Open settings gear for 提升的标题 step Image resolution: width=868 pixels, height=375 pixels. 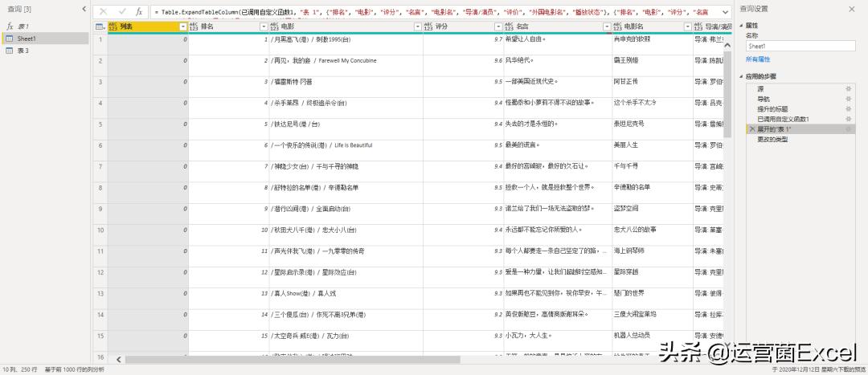[x=849, y=109]
